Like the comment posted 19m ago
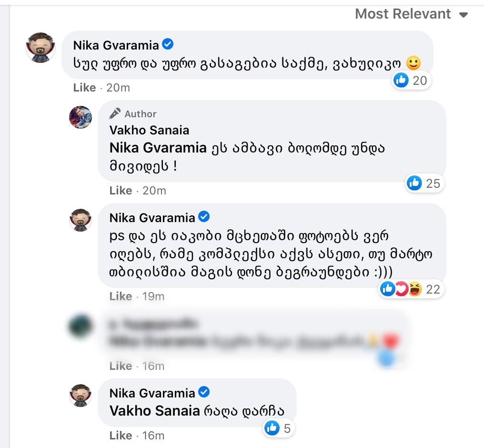 pos(121,296)
